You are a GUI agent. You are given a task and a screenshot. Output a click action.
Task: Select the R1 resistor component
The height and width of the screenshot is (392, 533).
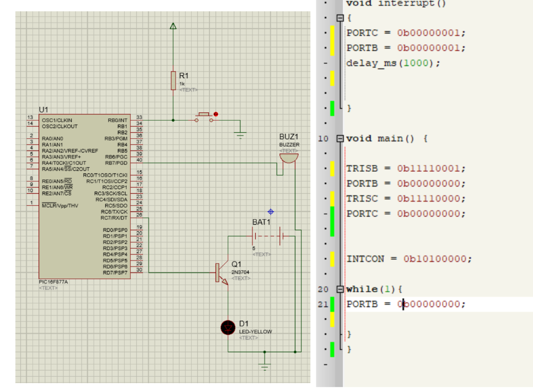click(174, 80)
